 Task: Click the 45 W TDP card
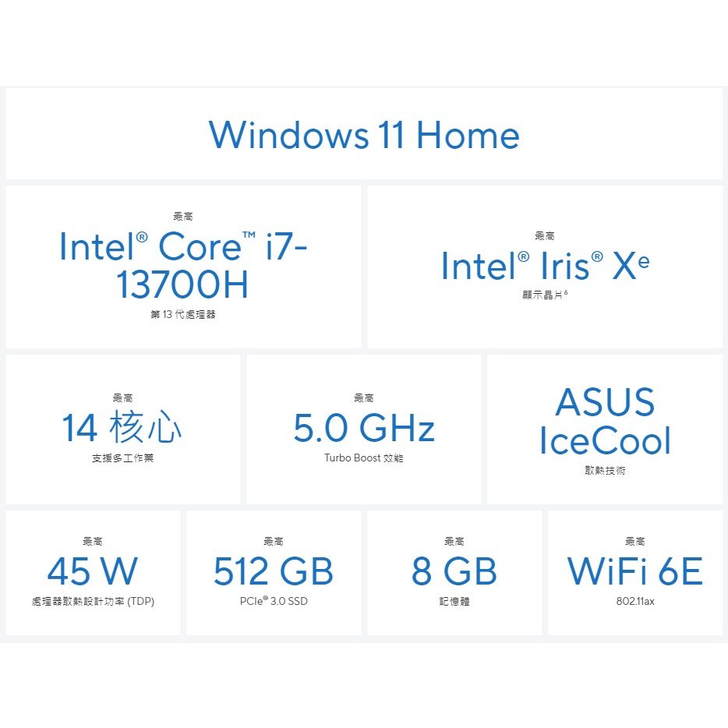click(93, 572)
